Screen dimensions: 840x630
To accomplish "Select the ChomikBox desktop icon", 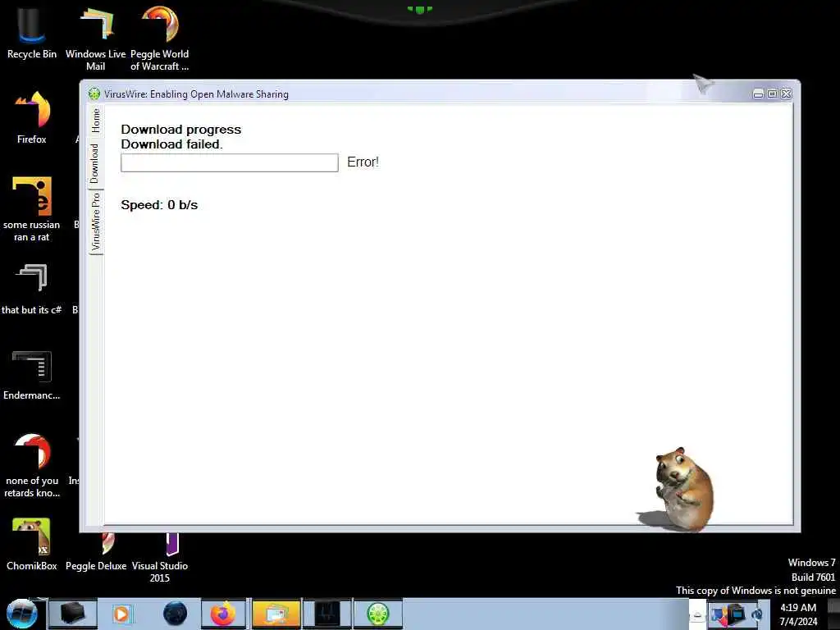I will (x=32, y=544).
